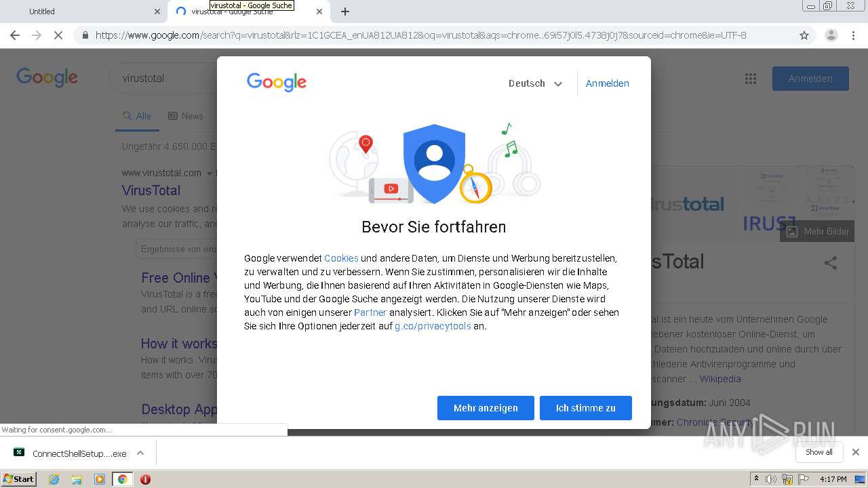Click the padlock site info icon
The width and height of the screenshot is (868, 488).
point(85,35)
